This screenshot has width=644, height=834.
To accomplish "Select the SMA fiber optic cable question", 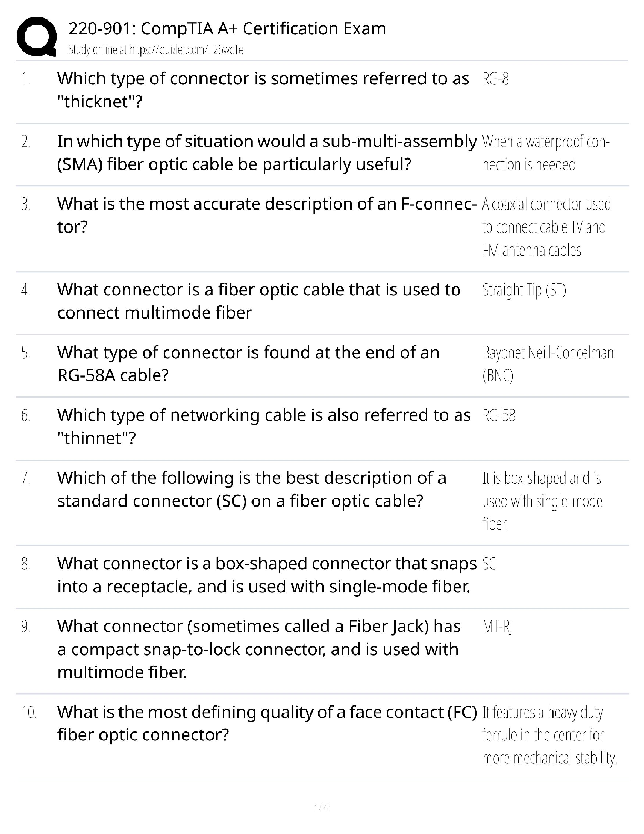I will tap(266, 153).
